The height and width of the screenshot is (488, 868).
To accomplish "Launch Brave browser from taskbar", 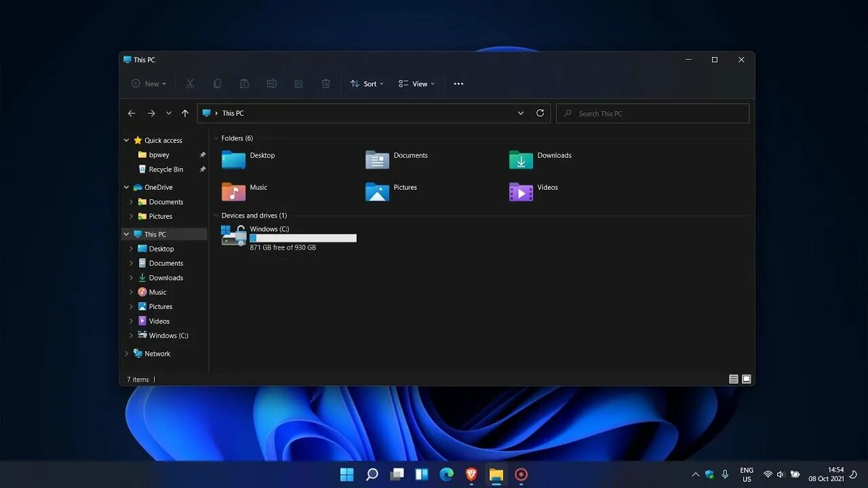I will pyautogui.click(x=471, y=474).
